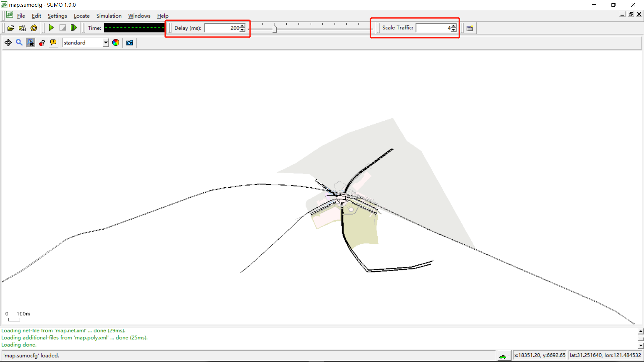The image size is (644, 362).
Task: Toggle the red help-pointer tooltip icon
Action: [x=42, y=43]
